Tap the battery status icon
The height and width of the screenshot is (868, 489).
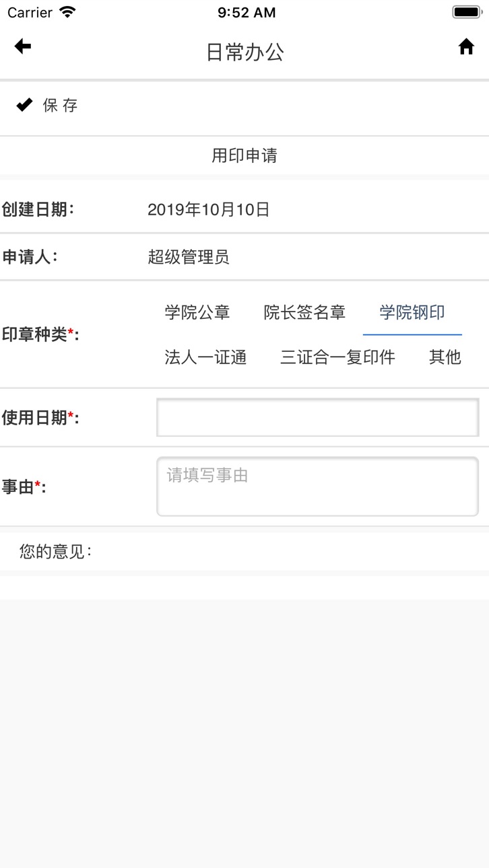pos(467,12)
